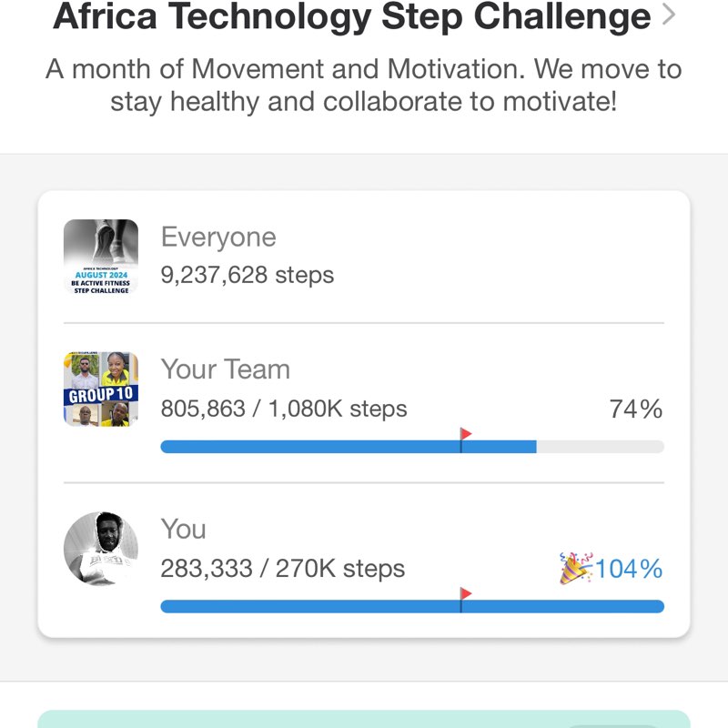Open the Africa Technology Step Challenge title
Viewport: 728px width, 728px height.
(352, 16)
